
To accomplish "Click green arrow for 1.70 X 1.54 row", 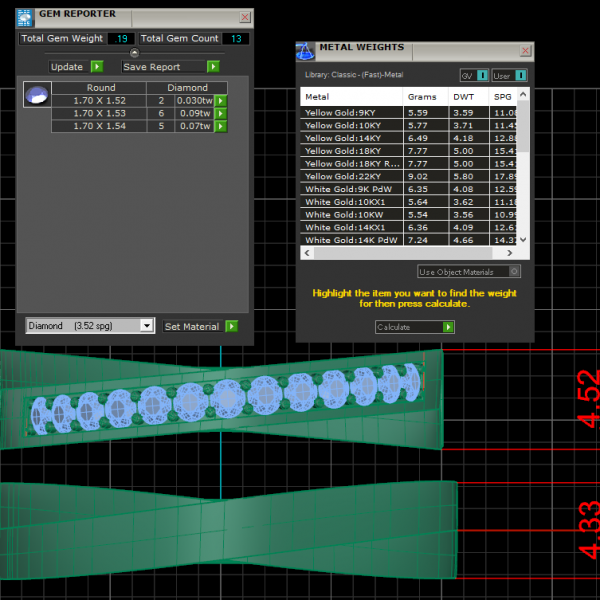I will pos(221,127).
